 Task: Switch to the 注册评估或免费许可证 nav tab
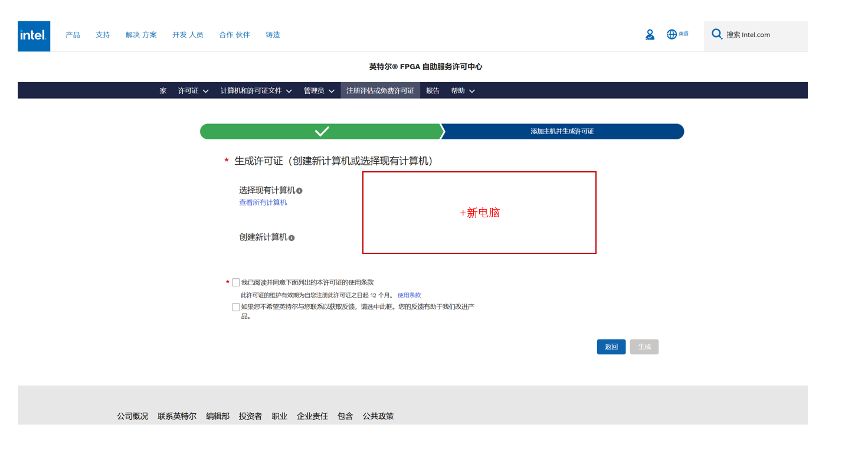pyautogui.click(x=380, y=90)
